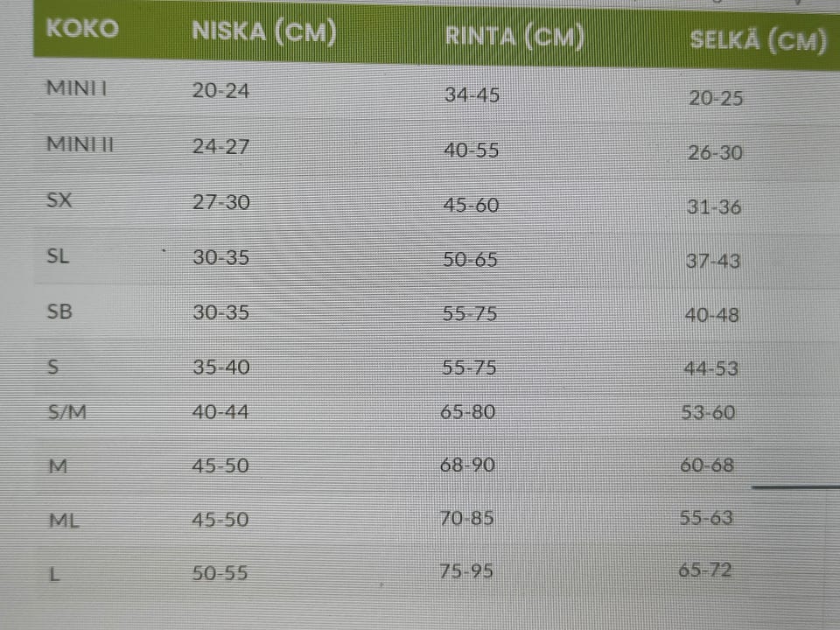Select back value 65-72 in L row
840x630 pixels.
coord(705,571)
